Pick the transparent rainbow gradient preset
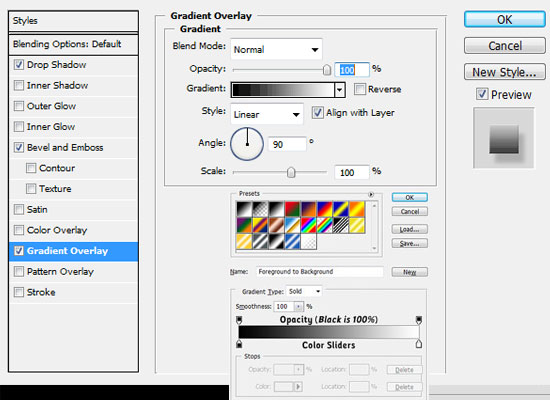 pos(325,226)
